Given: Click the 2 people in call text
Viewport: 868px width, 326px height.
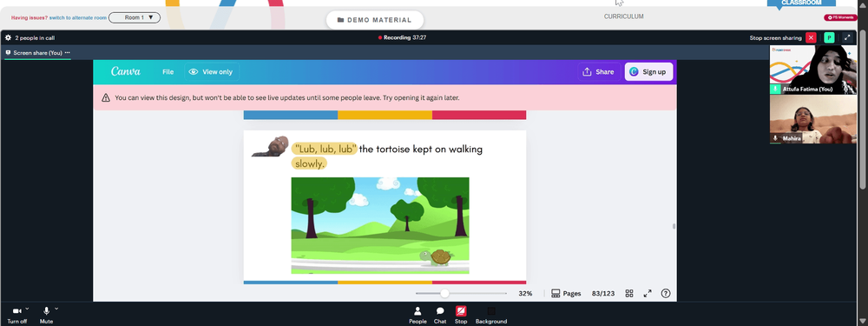Looking at the screenshot, I should 35,37.
